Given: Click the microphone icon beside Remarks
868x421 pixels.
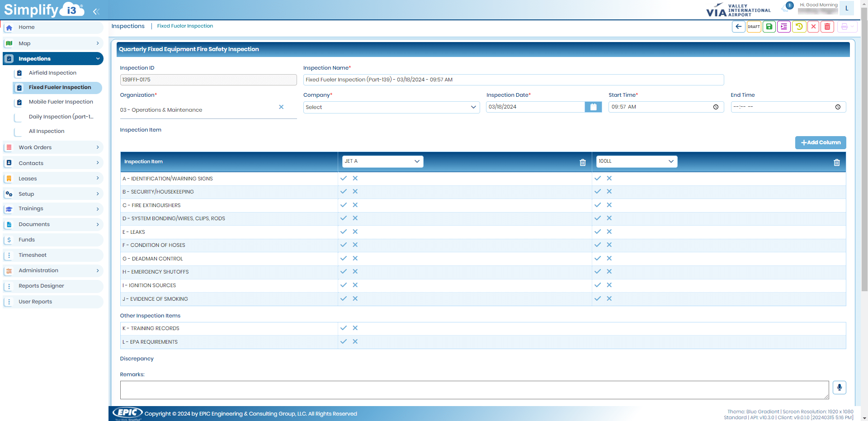Looking at the screenshot, I should pos(839,388).
